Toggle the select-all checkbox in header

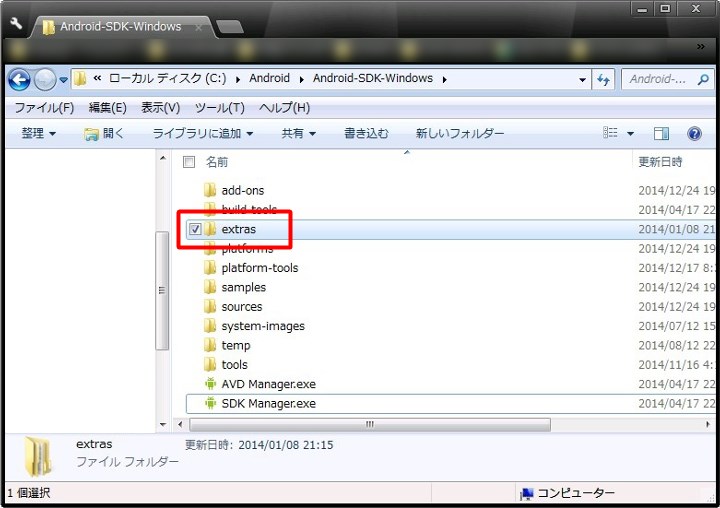pyautogui.click(x=189, y=162)
